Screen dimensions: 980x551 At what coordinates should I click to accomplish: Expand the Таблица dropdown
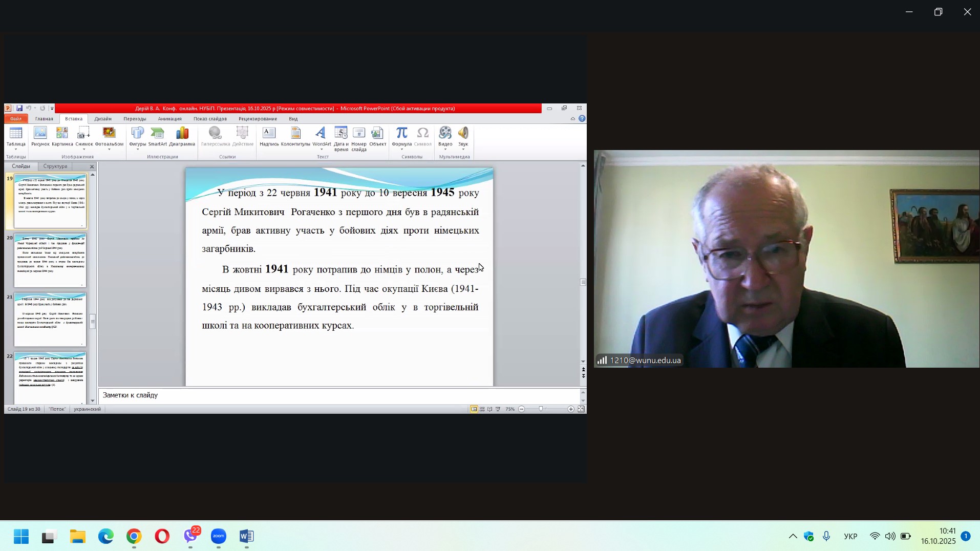16,150
